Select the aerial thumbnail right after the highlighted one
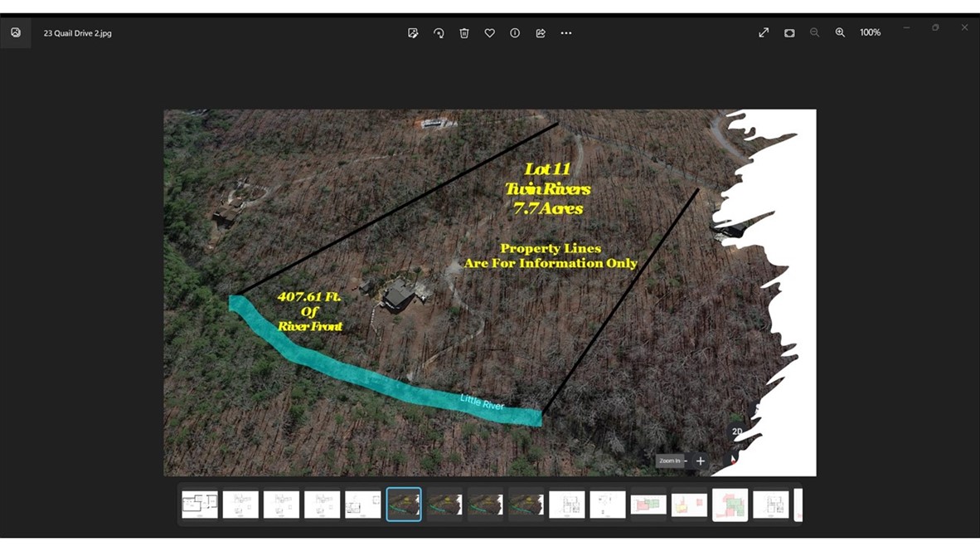Image resolution: width=980 pixels, height=551 pixels. click(x=444, y=505)
